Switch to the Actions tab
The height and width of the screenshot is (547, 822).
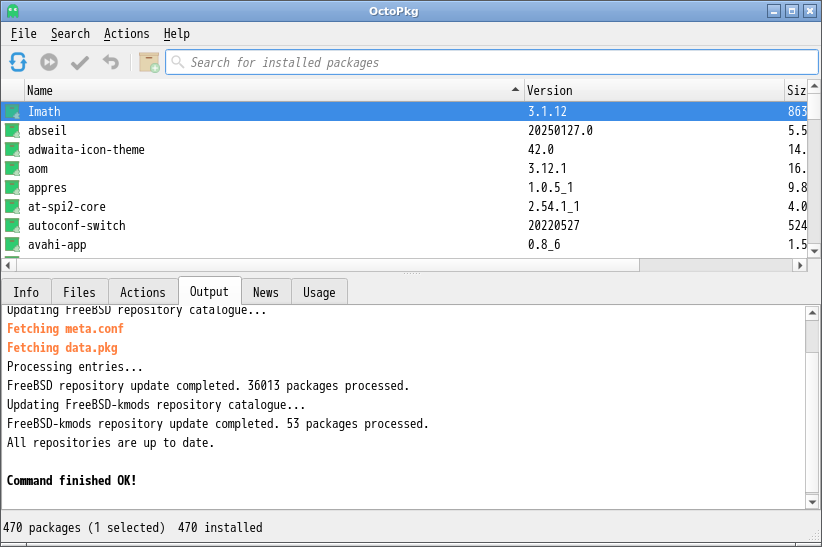(143, 292)
